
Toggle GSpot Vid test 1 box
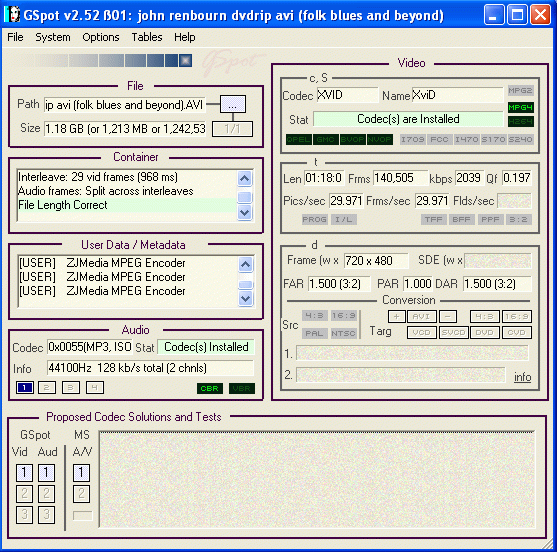(x=24, y=473)
